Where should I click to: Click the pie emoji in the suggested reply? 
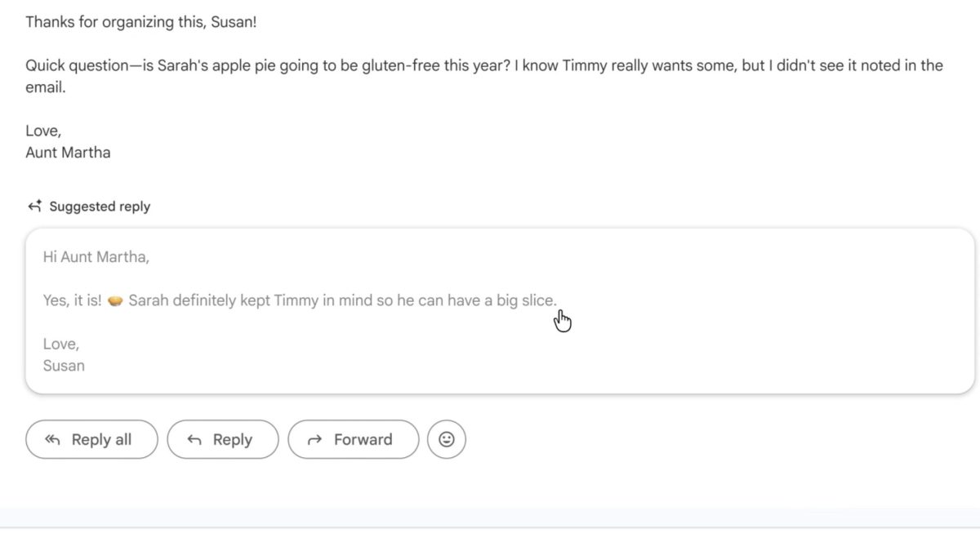coord(115,301)
